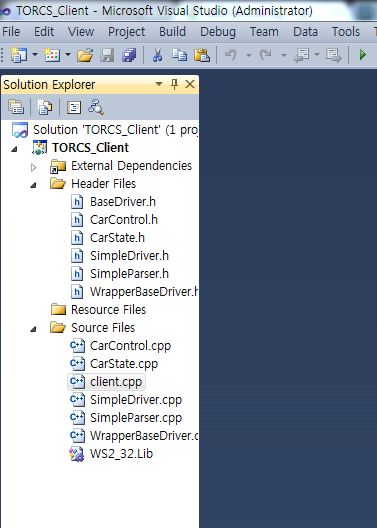Image resolution: width=377 pixels, height=528 pixels.
Task: Toggle the Solution Explorer auto-hide pin
Action: (x=174, y=84)
